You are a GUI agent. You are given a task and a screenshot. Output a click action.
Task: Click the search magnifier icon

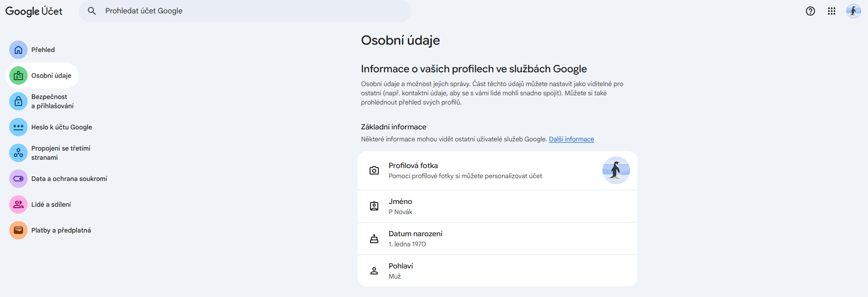coord(92,11)
